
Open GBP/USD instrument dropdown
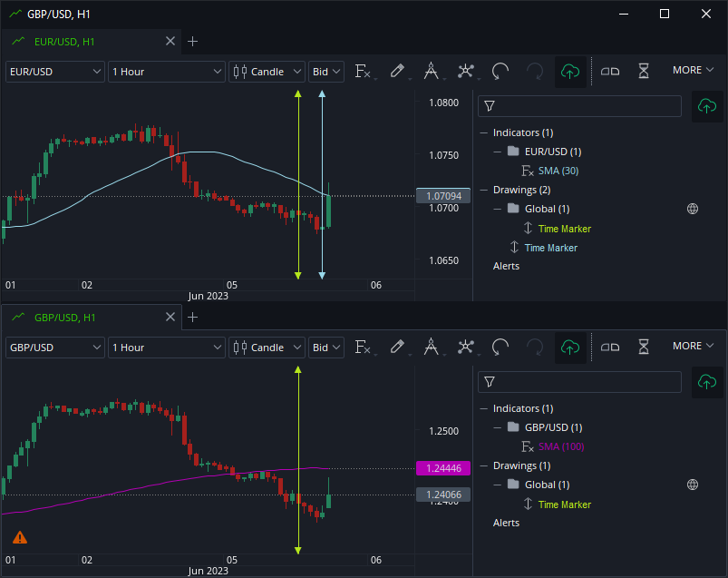coord(54,348)
